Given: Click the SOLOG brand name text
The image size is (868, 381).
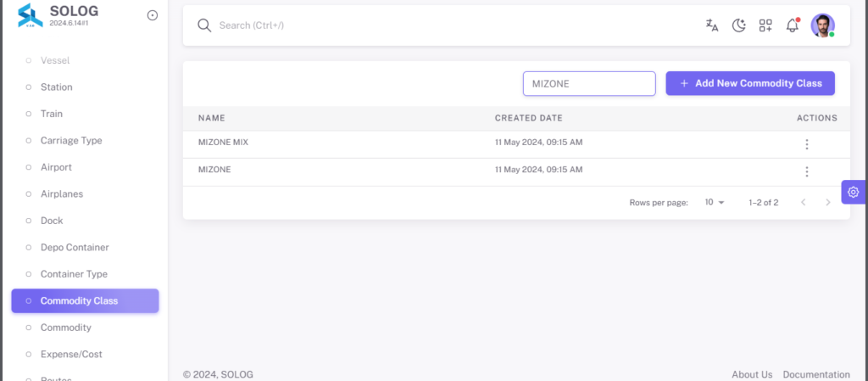Looking at the screenshot, I should click(x=75, y=10).
